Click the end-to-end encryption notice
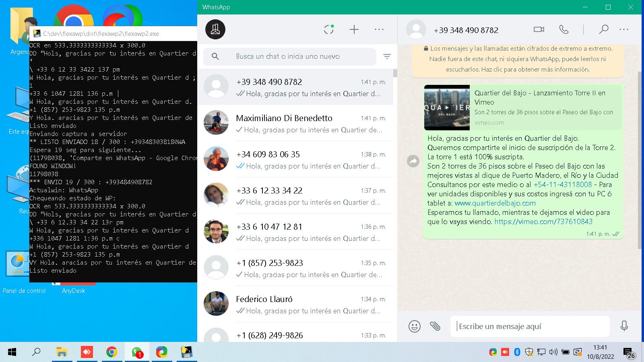 pos(518,59)
